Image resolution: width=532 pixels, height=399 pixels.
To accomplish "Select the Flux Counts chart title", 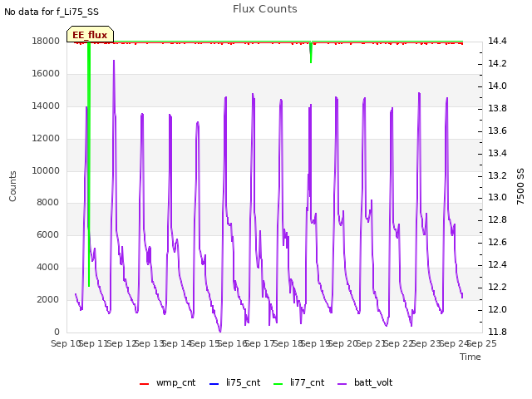I will [265, 9].
